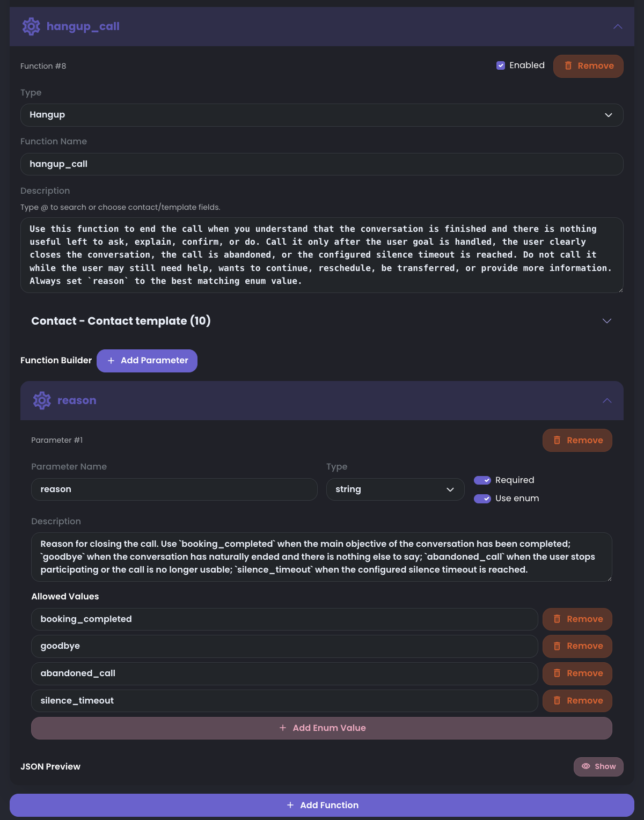
Task: Disable the Use enum switch
Action: pos(482,499)
